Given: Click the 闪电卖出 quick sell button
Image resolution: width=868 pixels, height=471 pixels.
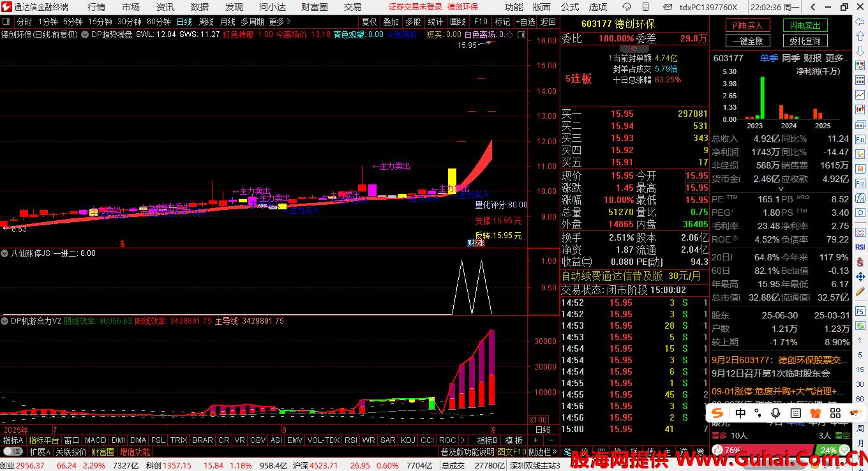Looking at the screenshot, I should click(x=805, y=26).
